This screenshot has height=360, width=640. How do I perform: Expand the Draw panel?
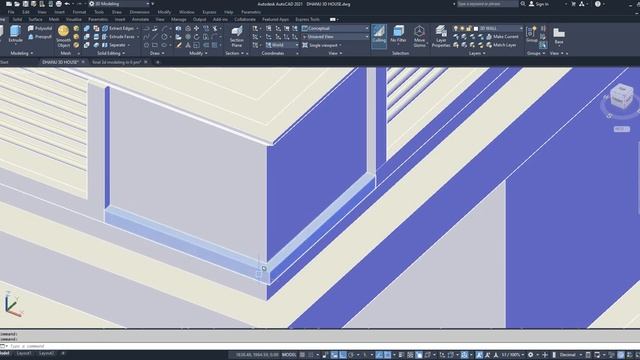[x=157, y=53]
